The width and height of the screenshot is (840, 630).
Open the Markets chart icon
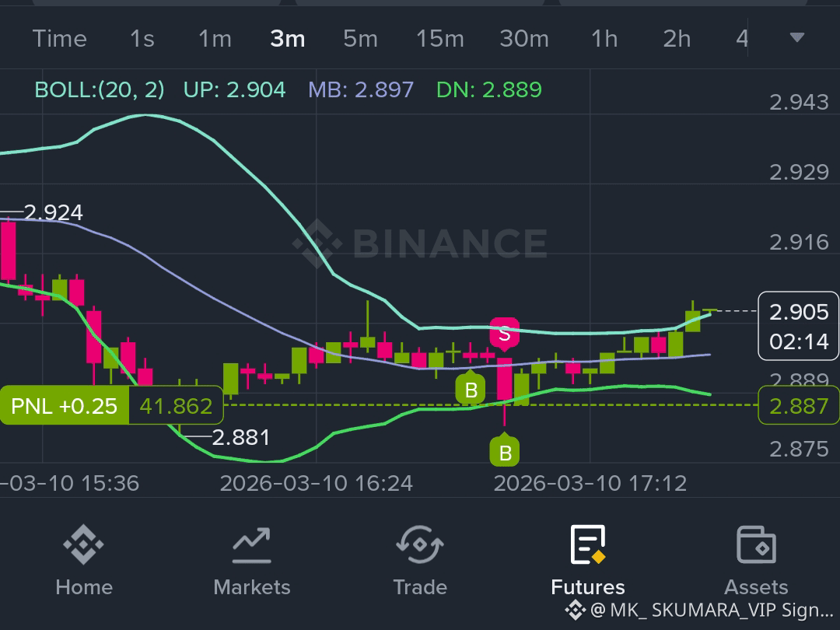coord(252,544)
